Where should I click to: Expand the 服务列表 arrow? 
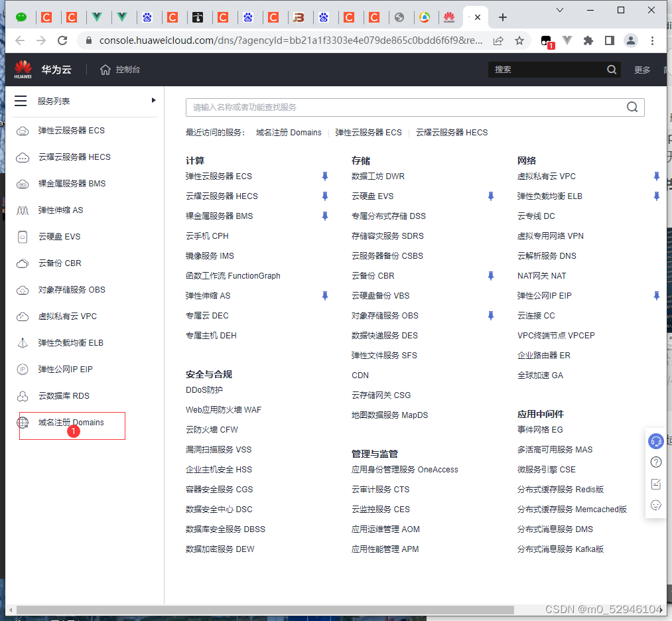pos(153,101)
